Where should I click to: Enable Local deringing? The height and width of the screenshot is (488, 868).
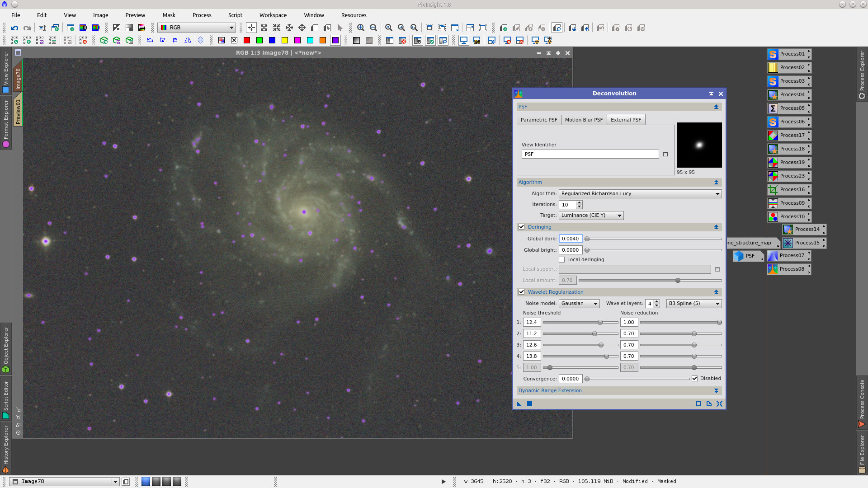click(x=562, y=259)
